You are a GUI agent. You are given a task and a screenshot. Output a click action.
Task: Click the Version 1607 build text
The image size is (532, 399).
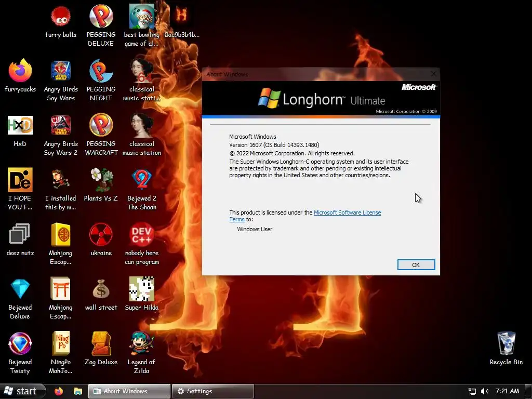click(274, 145)
